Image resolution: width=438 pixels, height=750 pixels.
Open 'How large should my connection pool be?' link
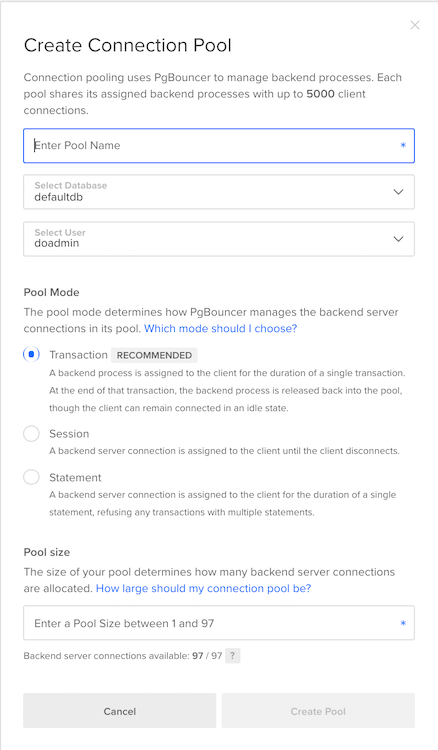click(x=204, y=588)
